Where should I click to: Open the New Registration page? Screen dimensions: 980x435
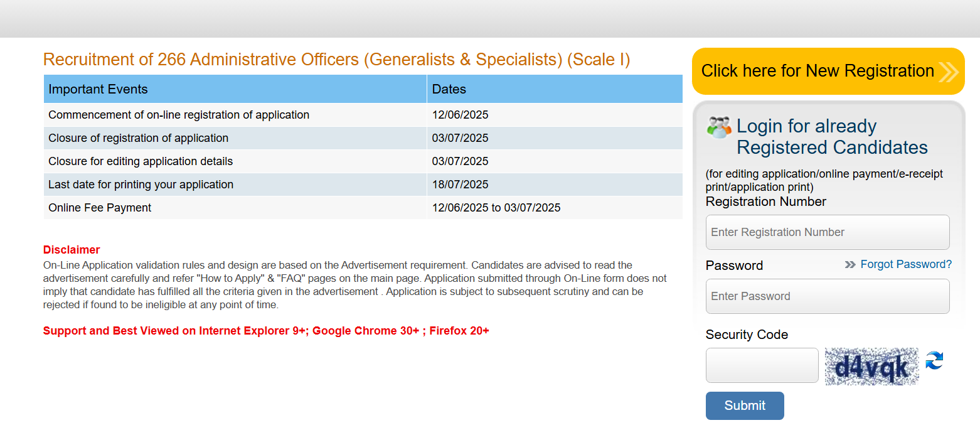(818, 71)
